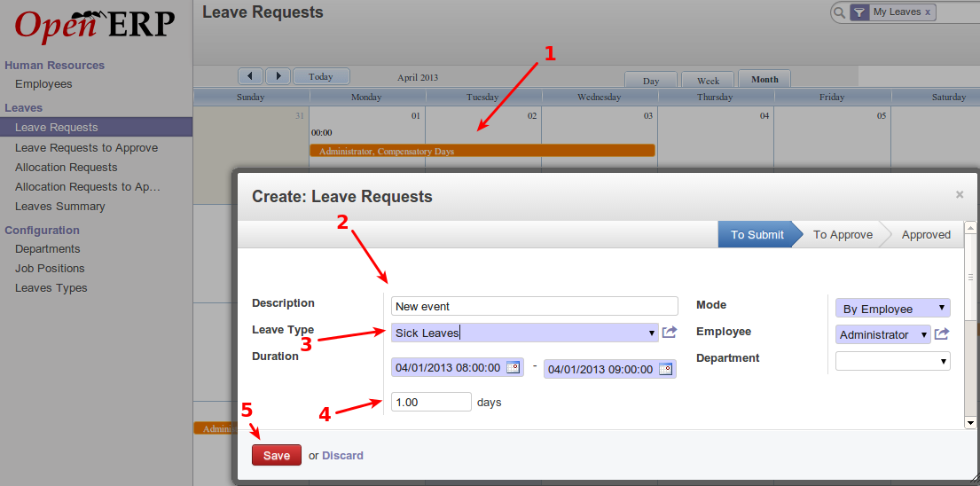Image resolution: width=980 pixels, height=486 pixels.
Task: Click the search magnifier icon
Action: tap(839, 12)
